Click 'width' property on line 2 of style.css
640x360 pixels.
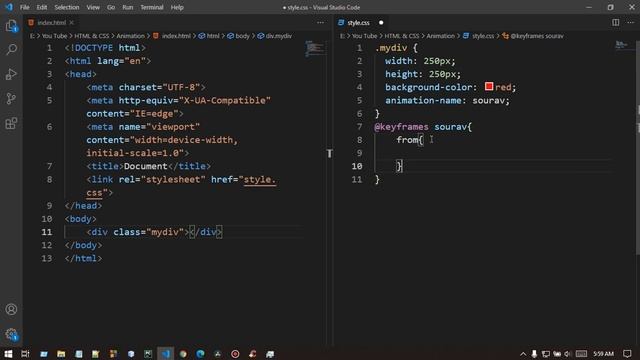pos(399,61)
